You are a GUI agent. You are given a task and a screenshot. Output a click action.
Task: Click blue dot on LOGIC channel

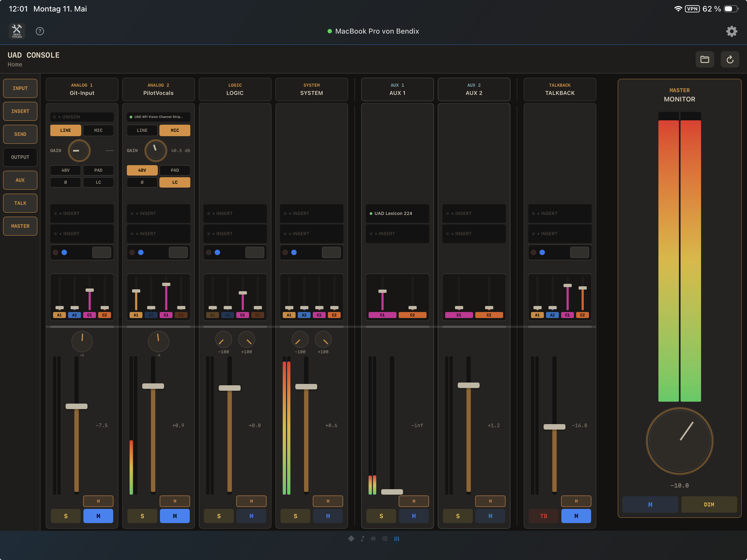click(x=217, y=252)
